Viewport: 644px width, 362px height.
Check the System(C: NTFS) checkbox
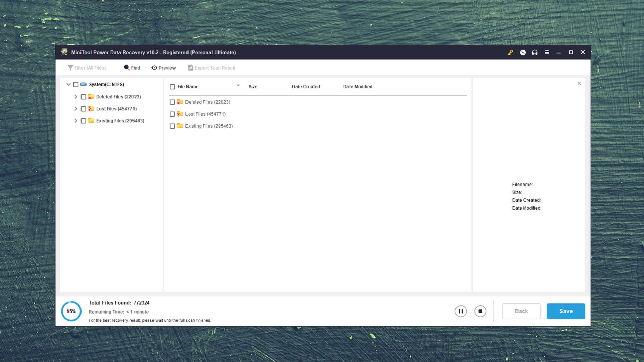tap(76, 85)
